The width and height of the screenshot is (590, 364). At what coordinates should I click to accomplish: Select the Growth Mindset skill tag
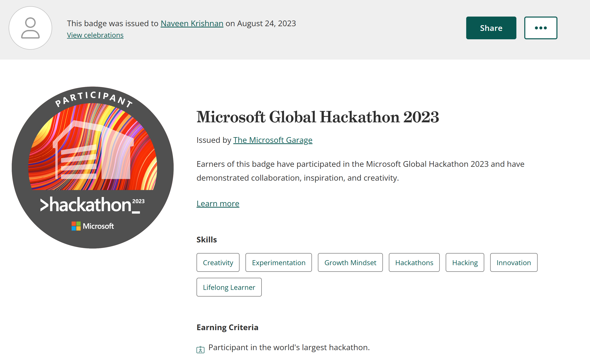click(350, 262)
